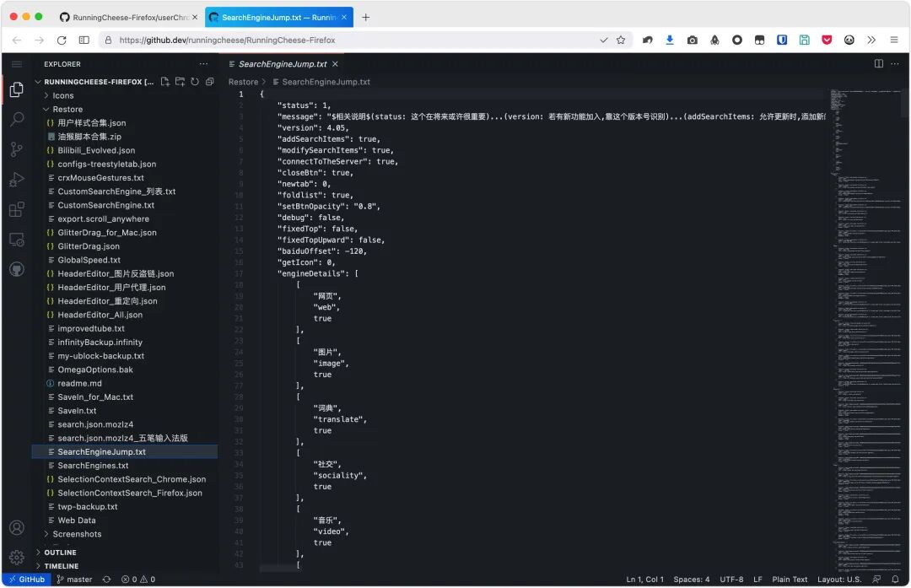
Task: Open the Bitwarden shield extension
Action: point(782,40)
